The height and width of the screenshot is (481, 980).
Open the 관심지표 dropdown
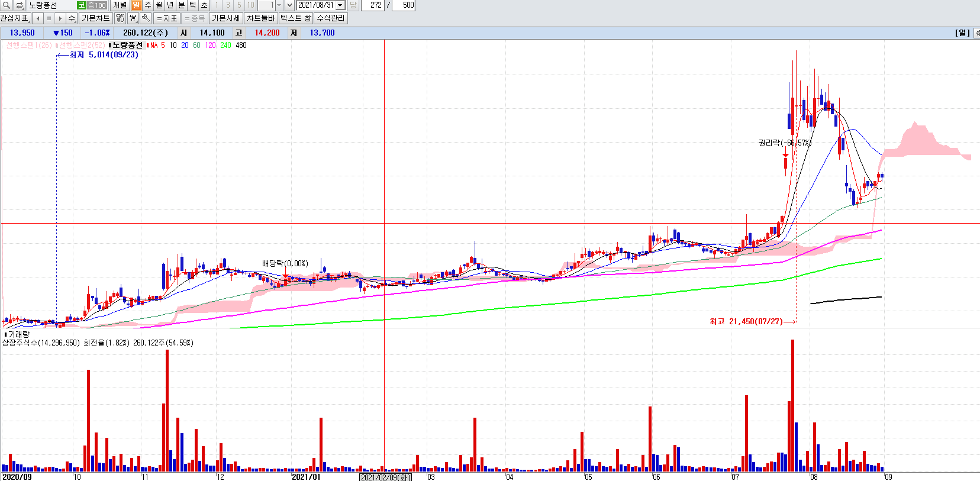click(x=15, y=18)
